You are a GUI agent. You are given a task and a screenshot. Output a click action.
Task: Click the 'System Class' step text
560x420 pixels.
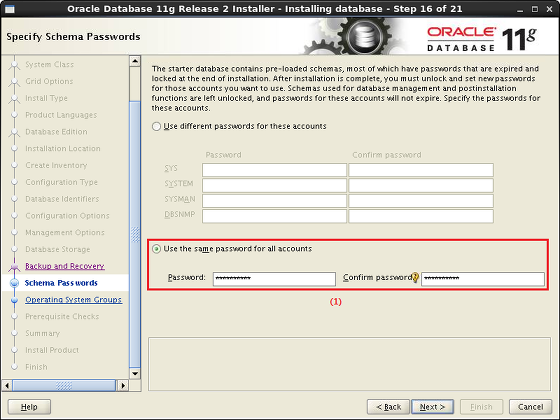[x=50, y=65]
